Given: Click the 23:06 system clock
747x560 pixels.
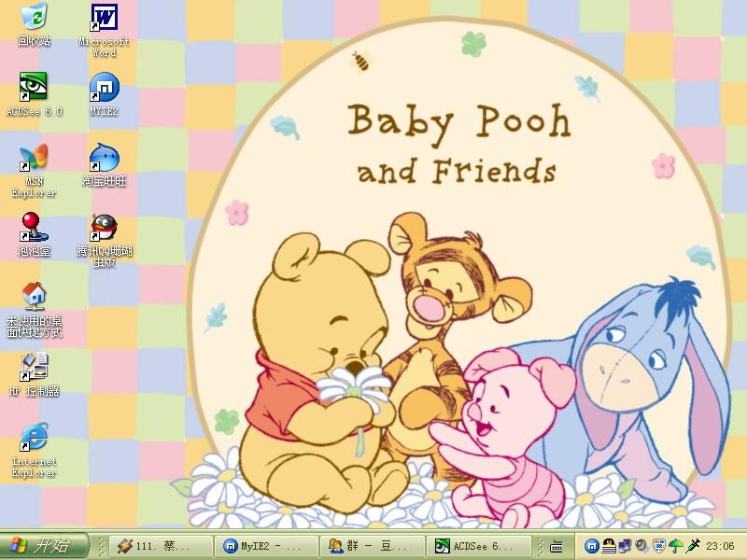Looking at the screenshot, I should click(x=720, y=546).
